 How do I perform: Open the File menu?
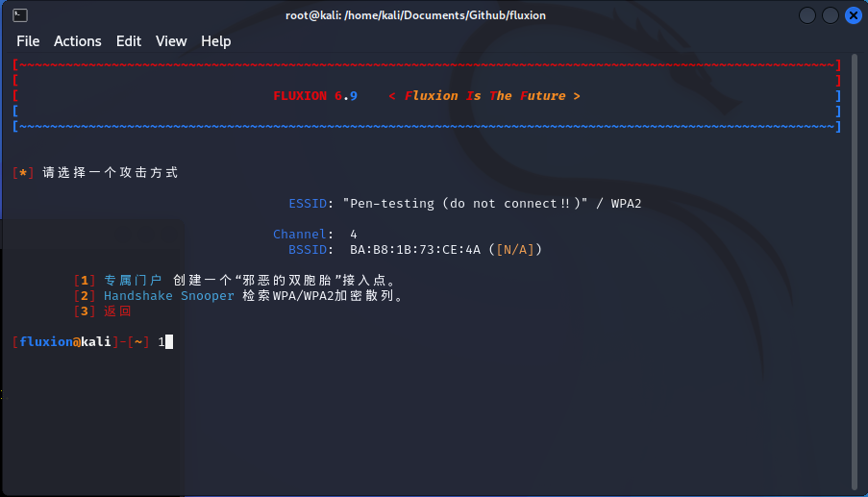(28, 41)
